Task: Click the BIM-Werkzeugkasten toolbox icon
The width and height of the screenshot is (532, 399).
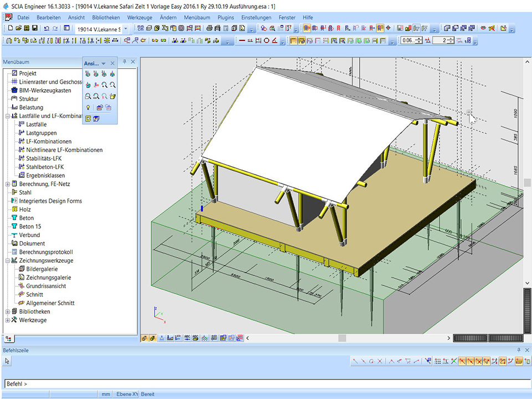Action: click(x=14, y=90)
